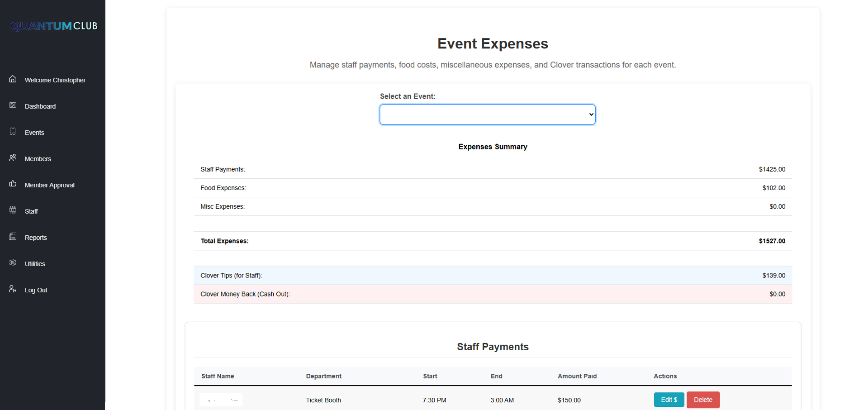868x410 pixels.
Task: Click the Clover Tips summary row
Action: 493,275
